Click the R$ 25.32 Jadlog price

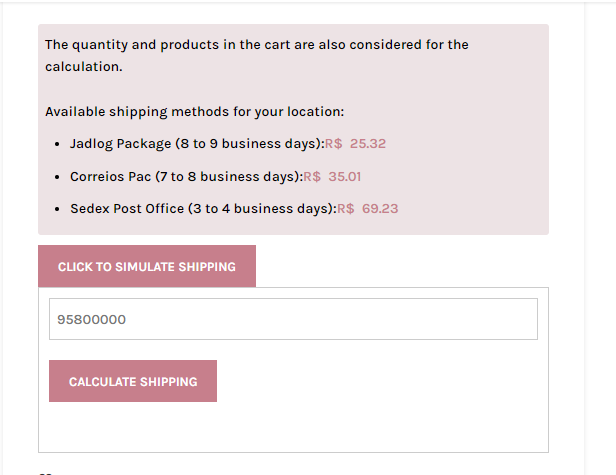pos(356,144)
